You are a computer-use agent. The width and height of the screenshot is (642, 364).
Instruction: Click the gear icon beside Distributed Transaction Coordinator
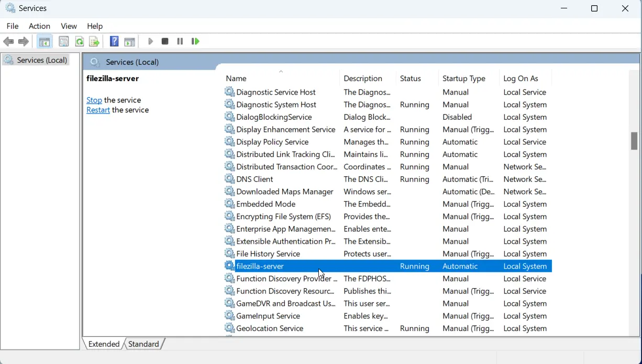point(229,167)
